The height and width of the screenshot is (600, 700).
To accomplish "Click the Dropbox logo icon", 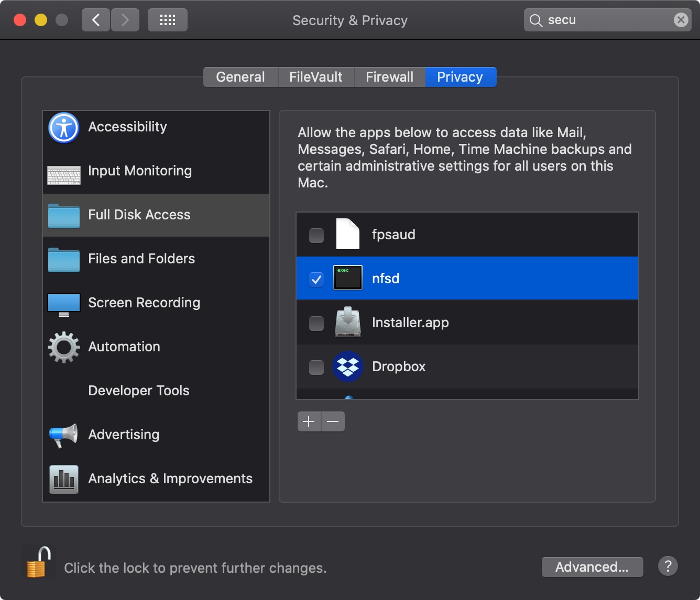I will [x=348, y=366].
